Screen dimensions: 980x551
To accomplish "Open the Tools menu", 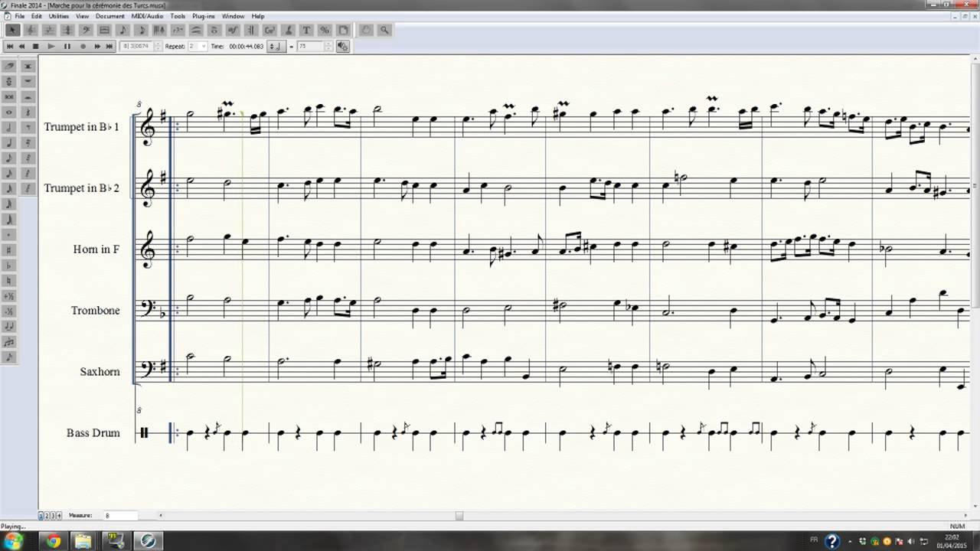I will [x=178, y=16].
